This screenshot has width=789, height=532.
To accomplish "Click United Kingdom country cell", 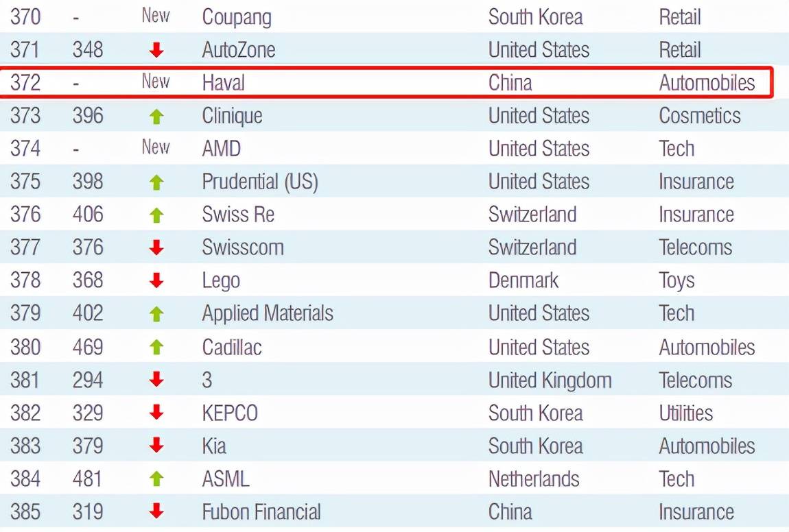I will coord(550,380).
